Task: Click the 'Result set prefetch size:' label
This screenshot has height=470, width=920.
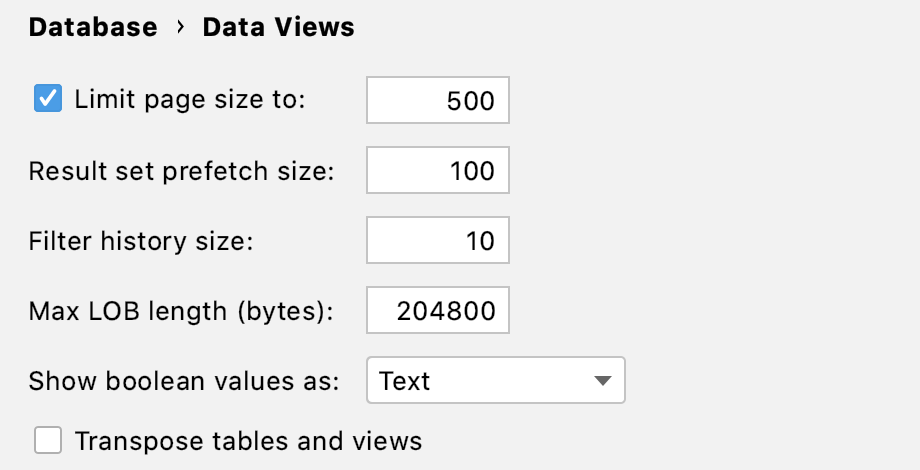Action: (181, 171)
